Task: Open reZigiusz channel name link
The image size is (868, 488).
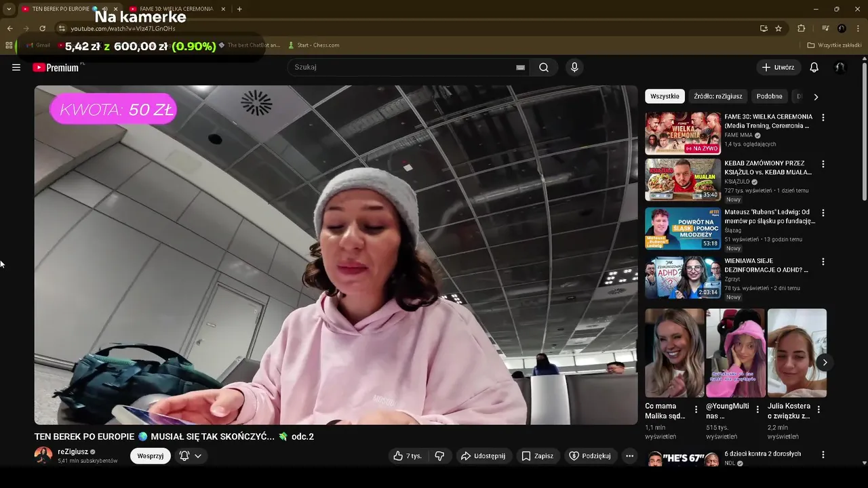Action: tap(73, 451)
